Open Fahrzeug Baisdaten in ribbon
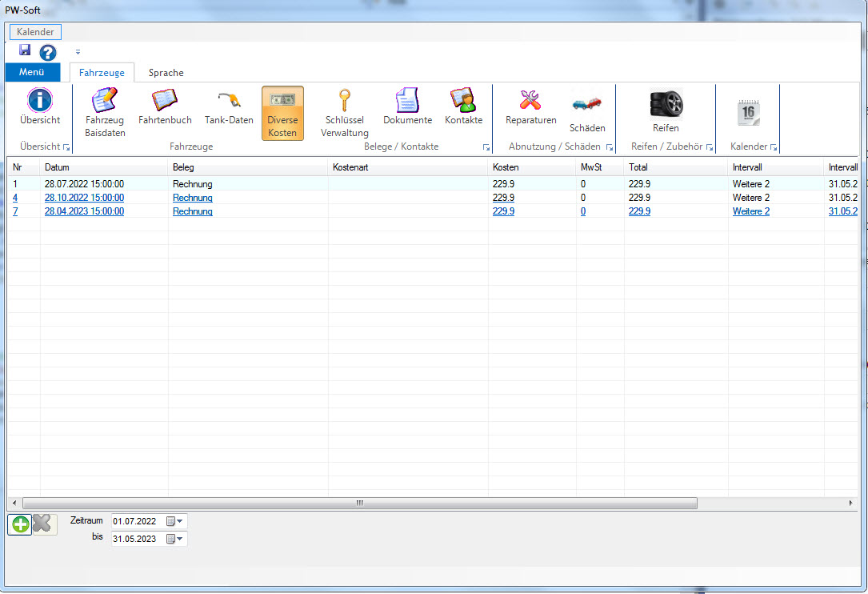 105,112
